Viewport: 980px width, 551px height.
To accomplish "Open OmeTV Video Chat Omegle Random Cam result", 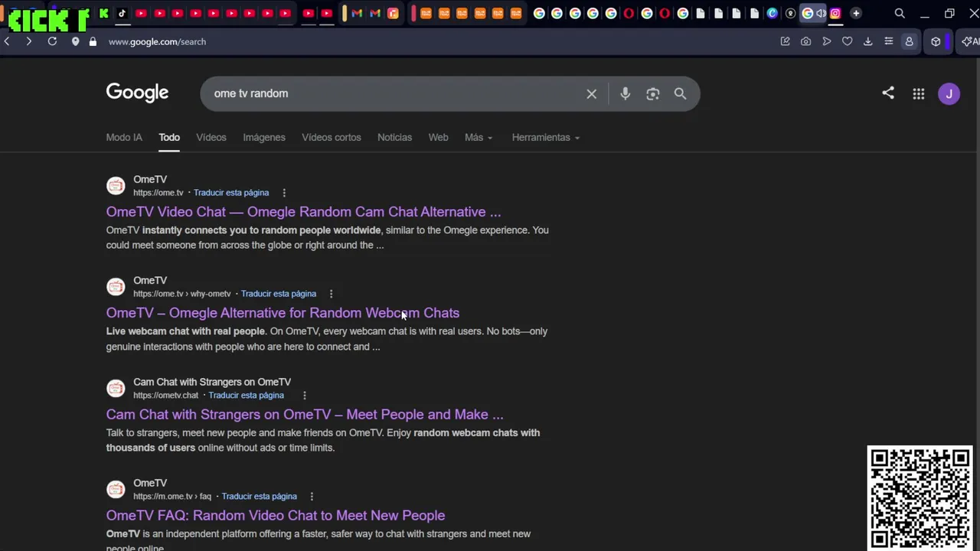I will pos(303,211).
